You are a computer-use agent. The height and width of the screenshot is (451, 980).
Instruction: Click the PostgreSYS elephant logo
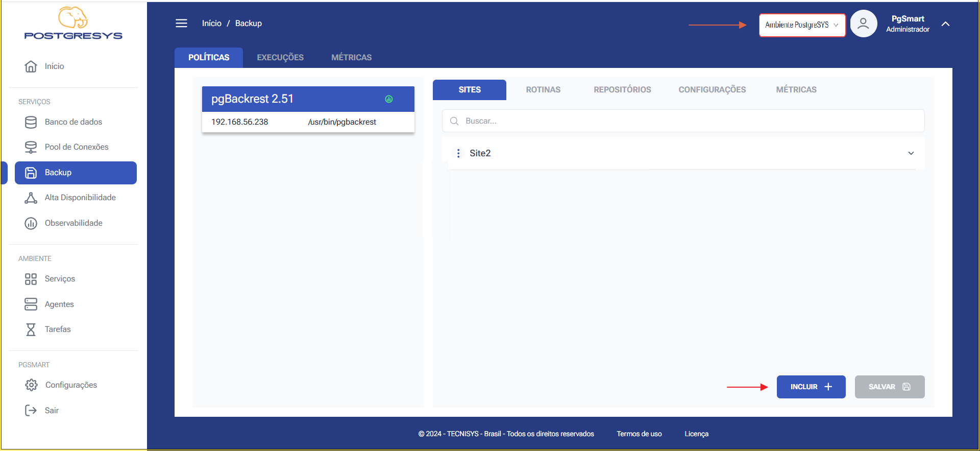(x=73, y=23)
